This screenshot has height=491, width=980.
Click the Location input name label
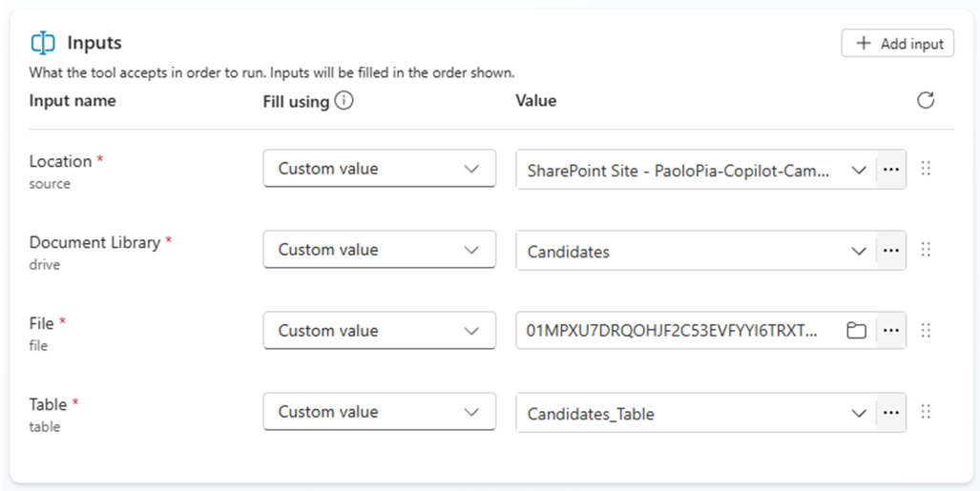point(61,161)
